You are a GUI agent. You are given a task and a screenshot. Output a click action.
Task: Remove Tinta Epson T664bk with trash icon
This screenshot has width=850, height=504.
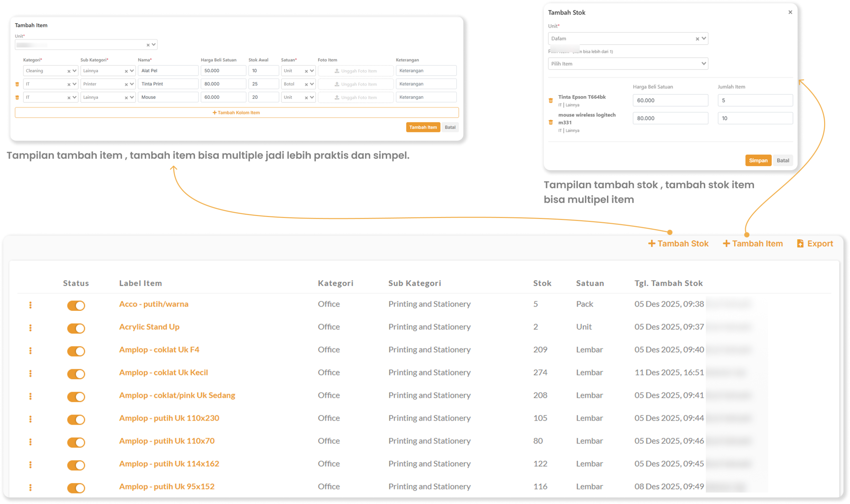click(x=551, y=101)
